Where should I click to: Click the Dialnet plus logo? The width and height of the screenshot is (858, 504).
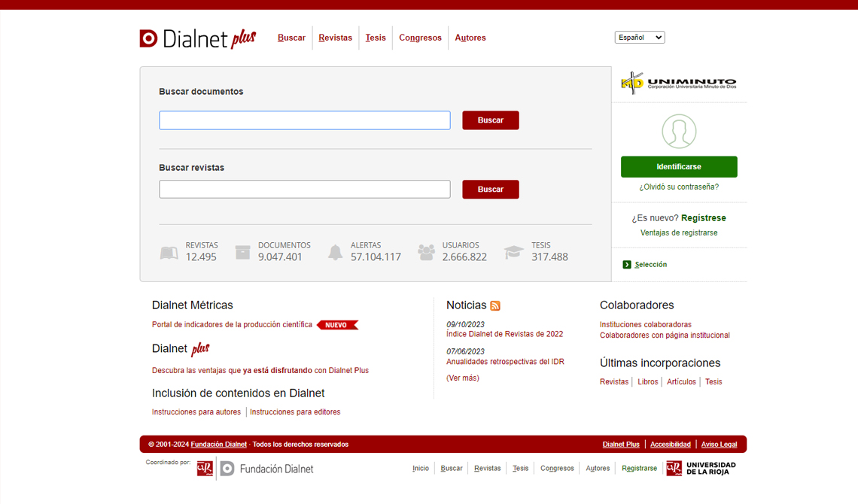pyautogui.click(x=197, y=38)
